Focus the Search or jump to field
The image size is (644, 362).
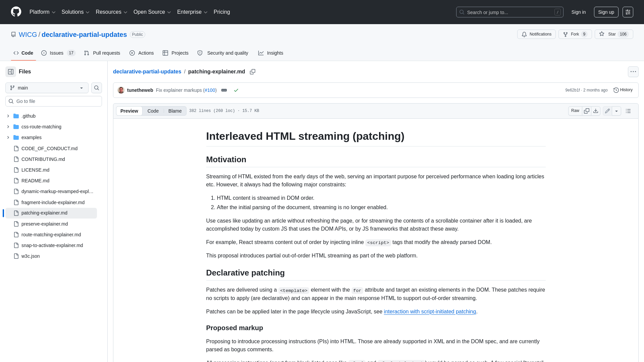click(x=509, y=12)
